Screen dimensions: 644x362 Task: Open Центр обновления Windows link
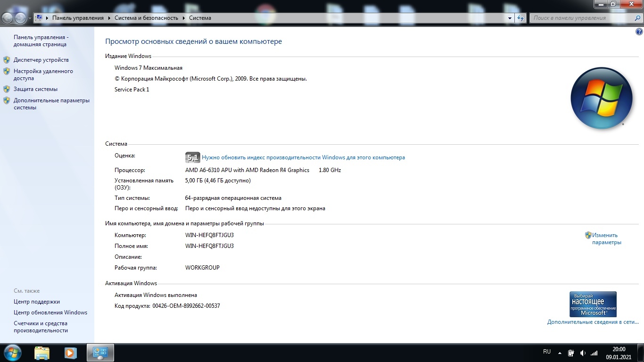coord(50,313)
